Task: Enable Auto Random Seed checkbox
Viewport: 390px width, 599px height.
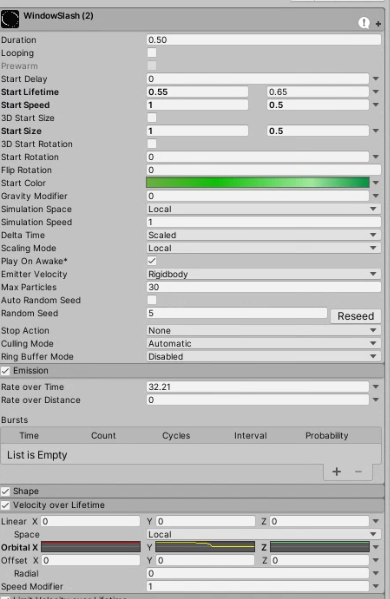Action: [152, 300]
